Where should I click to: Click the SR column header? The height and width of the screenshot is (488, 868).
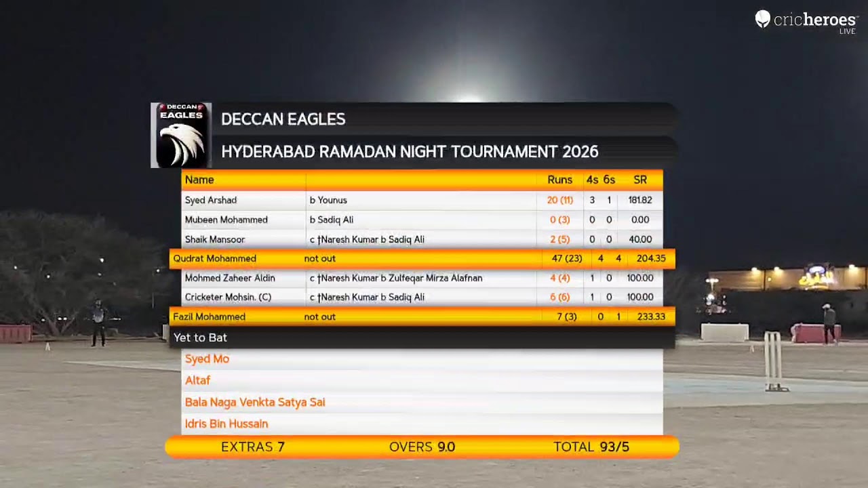pyautogui.click(x=640, y=180)
